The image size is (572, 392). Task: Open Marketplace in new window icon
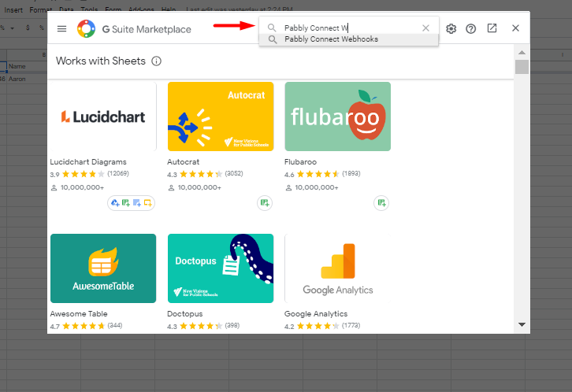[x=492, y=28]
